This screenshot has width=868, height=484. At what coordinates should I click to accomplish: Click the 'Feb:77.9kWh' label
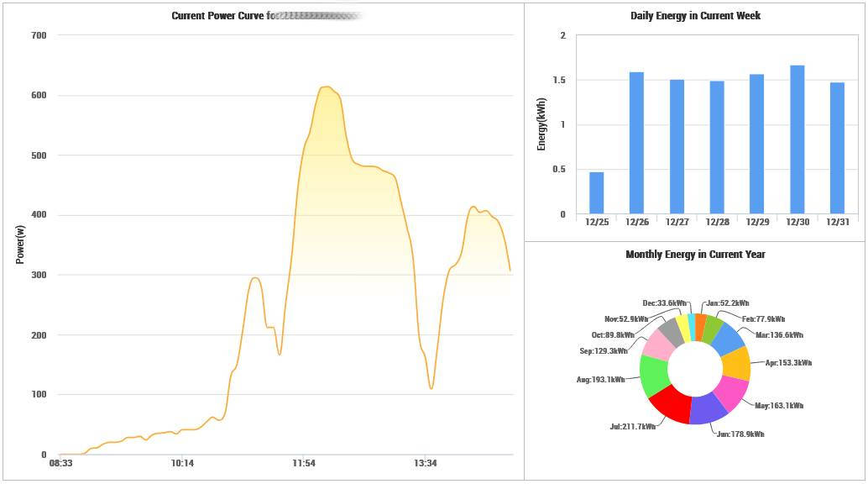763,319
